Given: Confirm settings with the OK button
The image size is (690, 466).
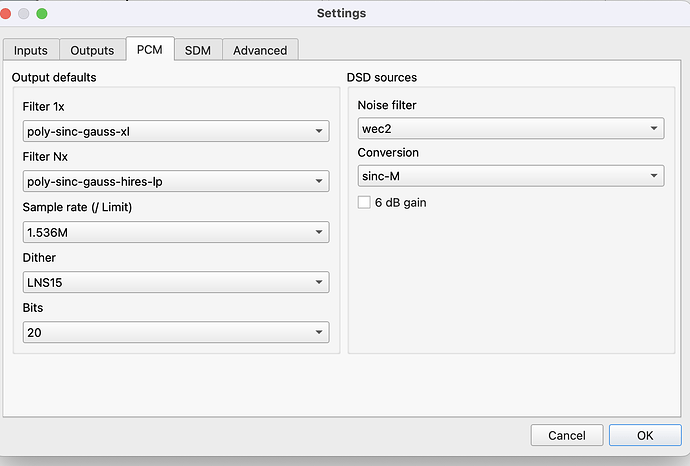Looking at the screenshot, I should coord(645,435).
